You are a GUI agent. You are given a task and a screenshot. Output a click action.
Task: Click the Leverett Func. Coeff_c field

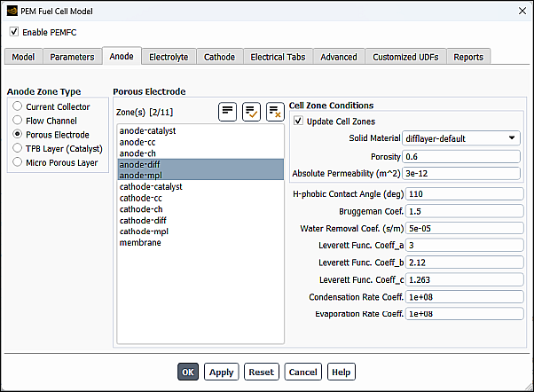click(465, 279)
